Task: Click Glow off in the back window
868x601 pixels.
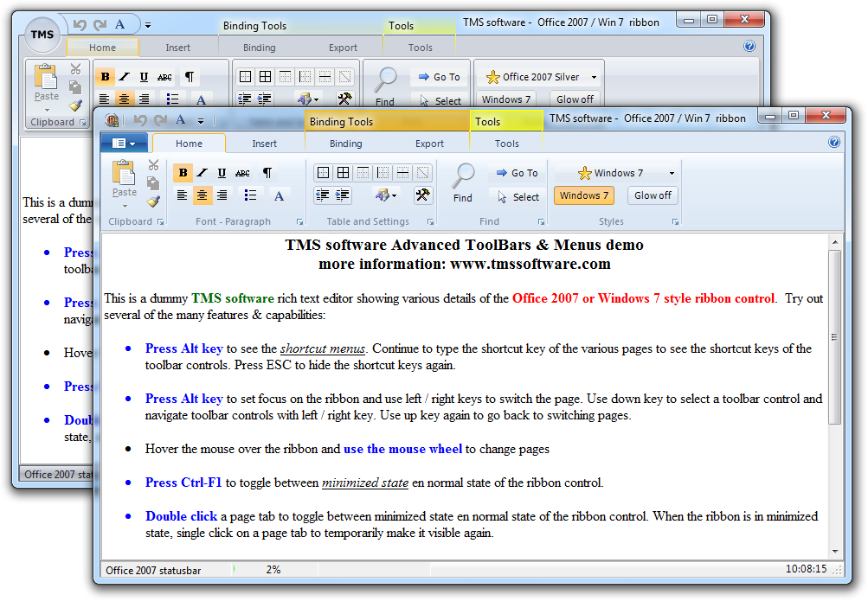Action: point(575,99)
